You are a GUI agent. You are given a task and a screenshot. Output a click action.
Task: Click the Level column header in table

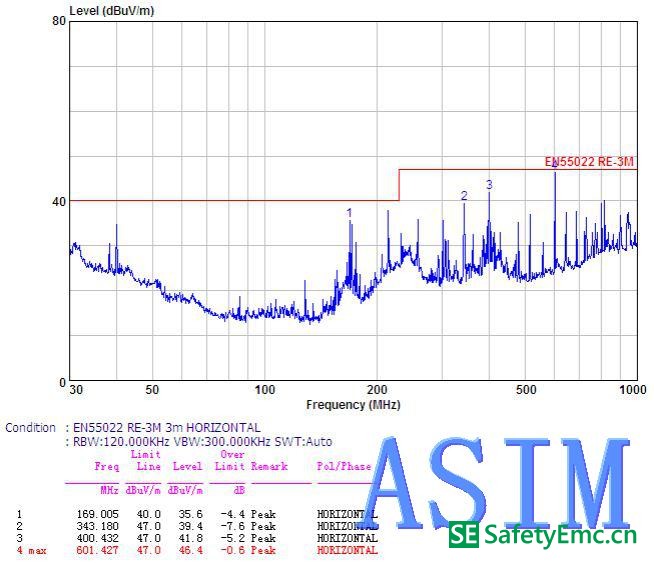coord(187,466)
